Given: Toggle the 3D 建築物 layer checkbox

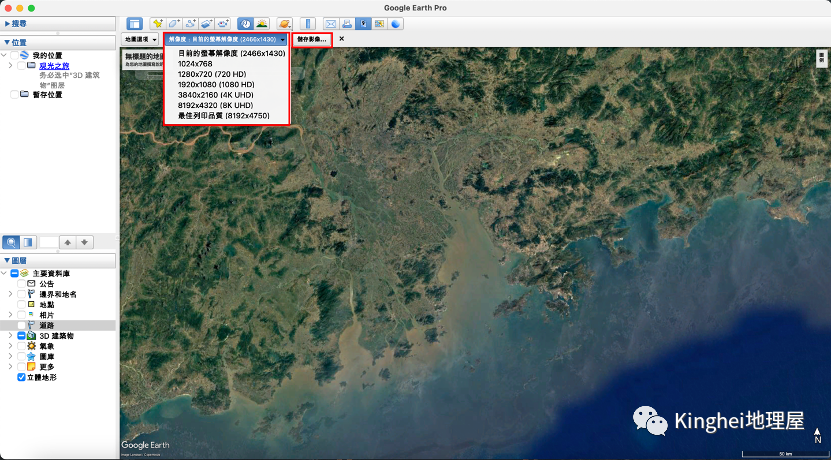Looking at the screenshot, I should (x=22, y=336).
